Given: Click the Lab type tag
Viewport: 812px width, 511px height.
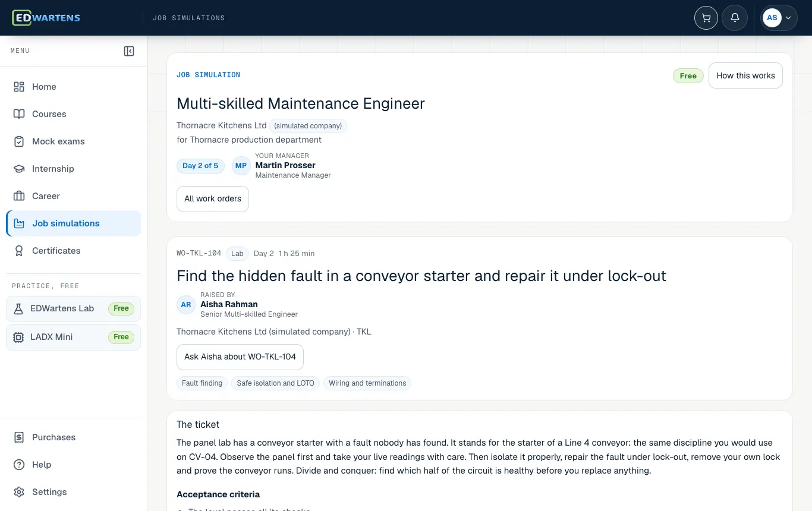Looking at the screenshot, I should click(237, 254).
